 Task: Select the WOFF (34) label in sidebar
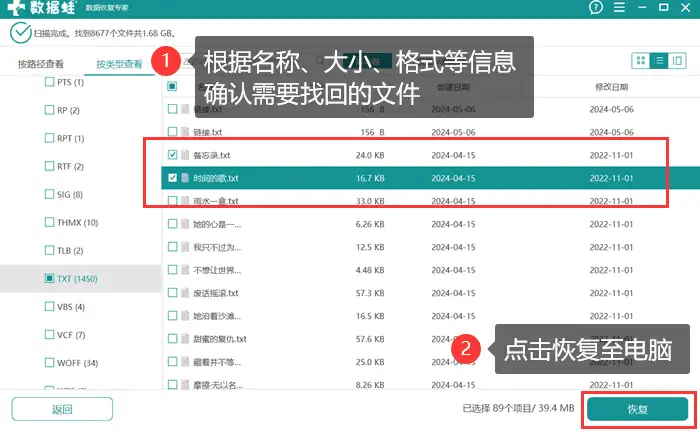tap(78, 363)
